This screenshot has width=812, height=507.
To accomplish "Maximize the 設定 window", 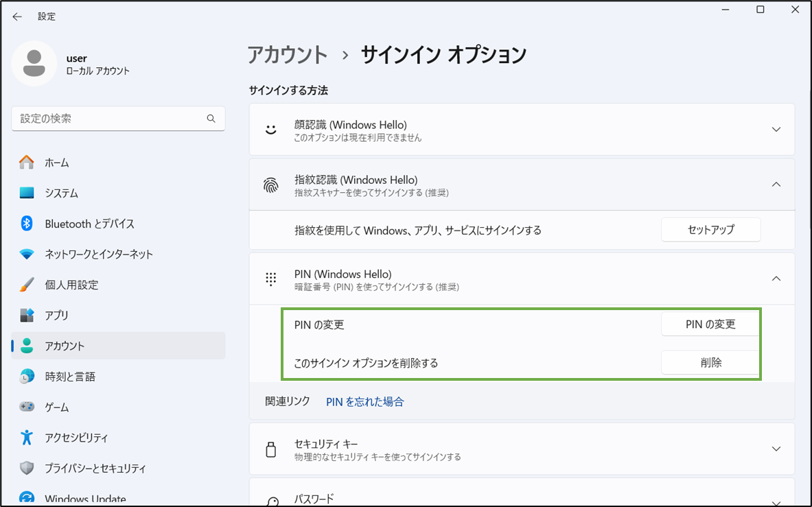I will (x=761, y=10).
